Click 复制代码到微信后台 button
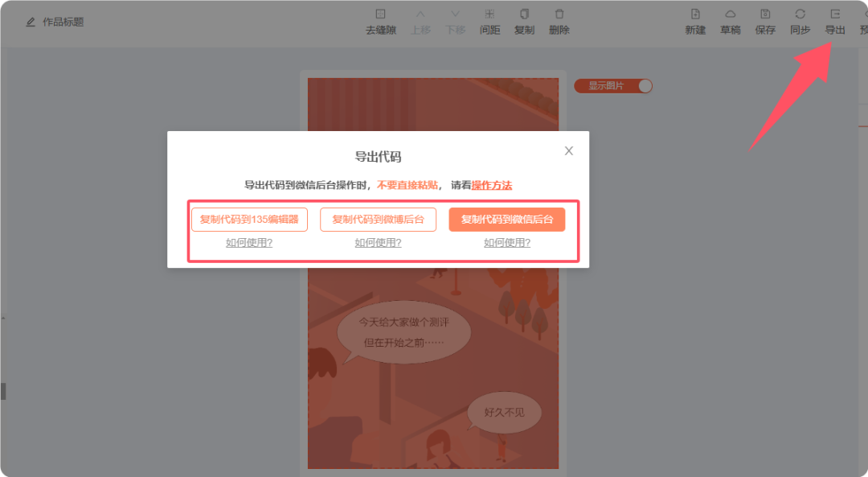Viewport: 868px width, 477px height. [x=507, y=220]
